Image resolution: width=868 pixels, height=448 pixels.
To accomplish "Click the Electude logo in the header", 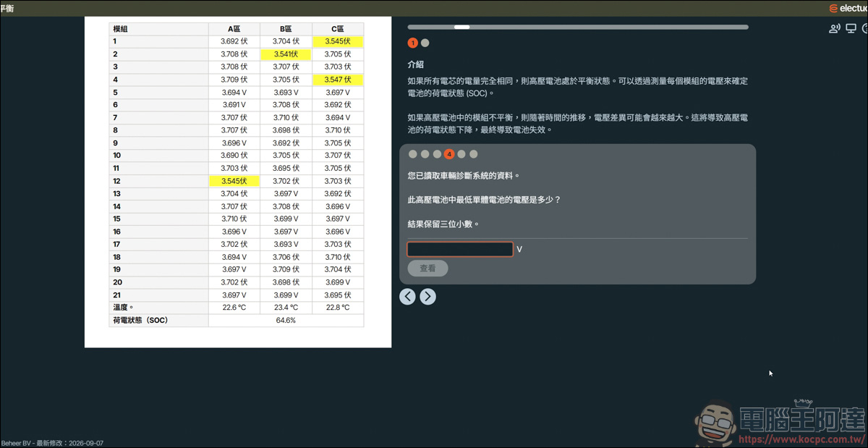I will click(849, 9).
